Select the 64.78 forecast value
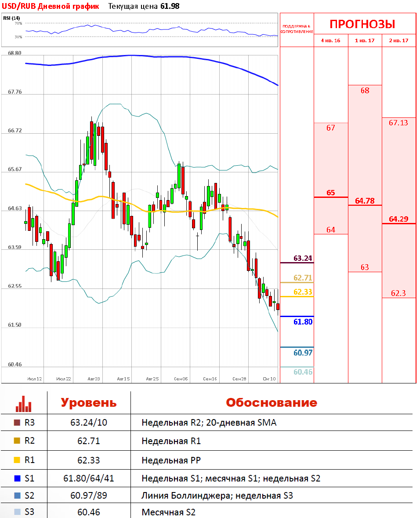Viewport: 420px width, 518px height. 365,201
